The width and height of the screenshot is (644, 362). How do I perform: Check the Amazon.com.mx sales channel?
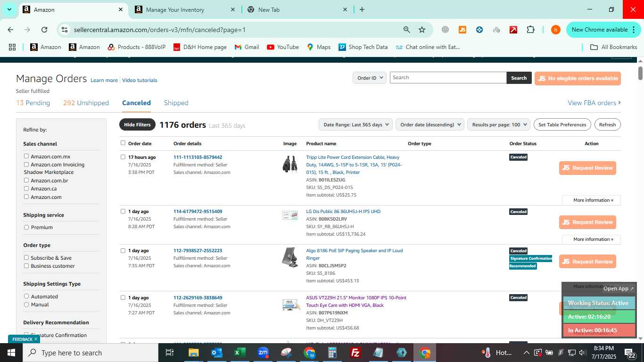tap(26, 156)
